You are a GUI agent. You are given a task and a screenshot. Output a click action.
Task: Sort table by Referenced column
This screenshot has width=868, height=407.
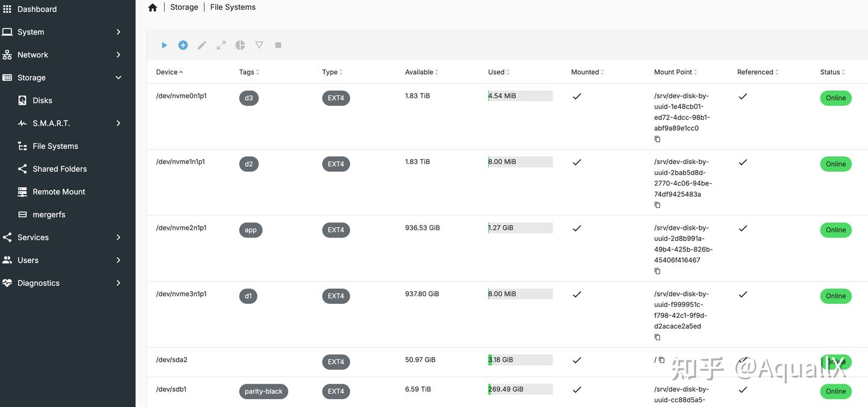[x=758, y=72]
